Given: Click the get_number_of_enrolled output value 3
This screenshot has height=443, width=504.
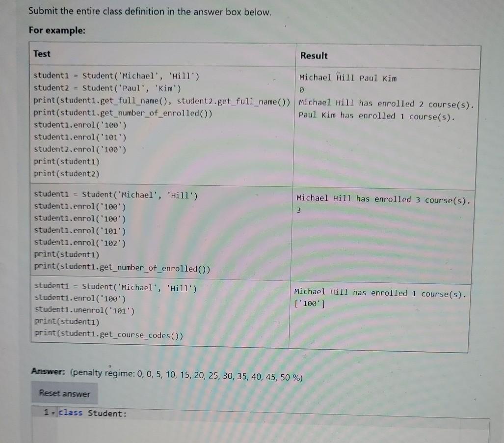Looking at the screenshot, I should 299,211.
